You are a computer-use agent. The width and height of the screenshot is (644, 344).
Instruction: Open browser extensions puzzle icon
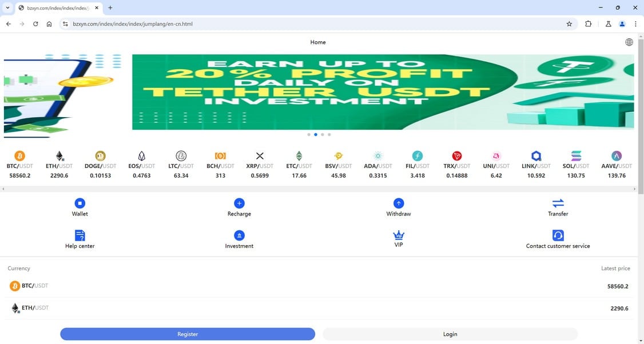coord(588,24)
